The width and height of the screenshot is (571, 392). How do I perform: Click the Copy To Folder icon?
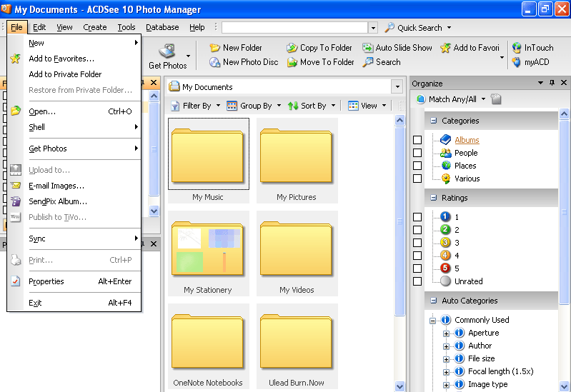(x=292, y=48)
